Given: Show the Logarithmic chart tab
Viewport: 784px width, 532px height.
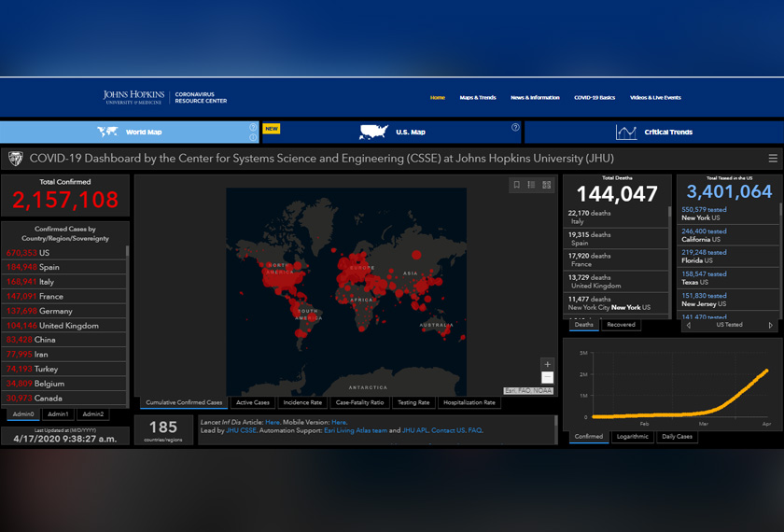Looking at the screenshot, I should (633, 437).
